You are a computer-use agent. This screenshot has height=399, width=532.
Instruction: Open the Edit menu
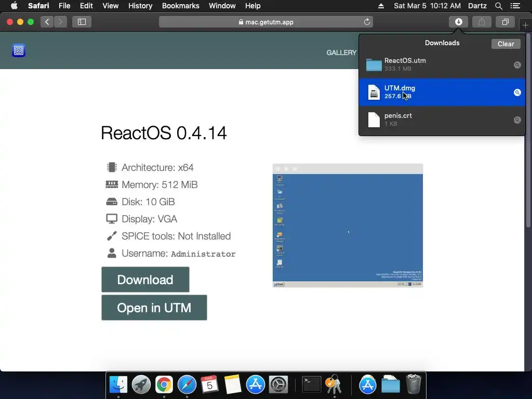tap(86, 6)
